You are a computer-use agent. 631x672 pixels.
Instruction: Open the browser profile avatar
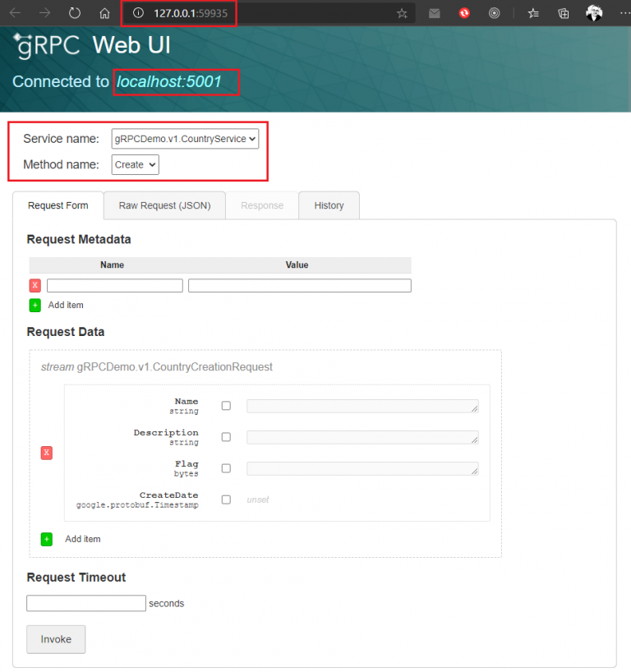point(594,13)
